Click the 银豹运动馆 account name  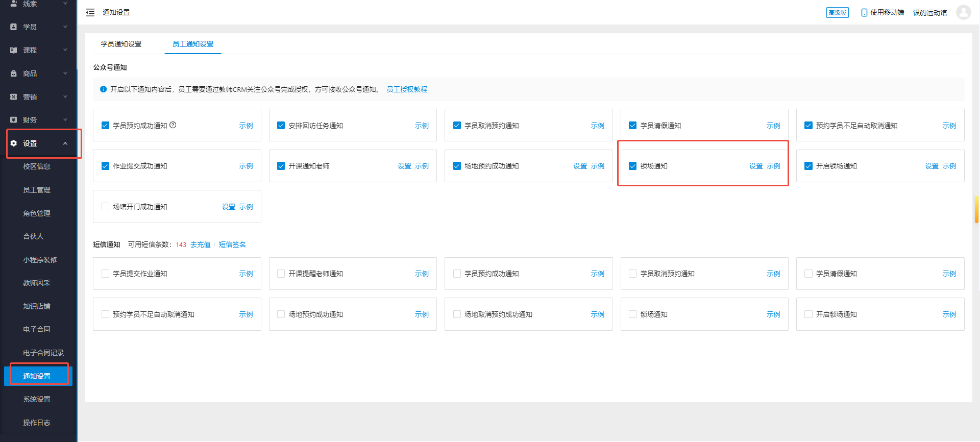pyautogui.click(x=930, y=12)
